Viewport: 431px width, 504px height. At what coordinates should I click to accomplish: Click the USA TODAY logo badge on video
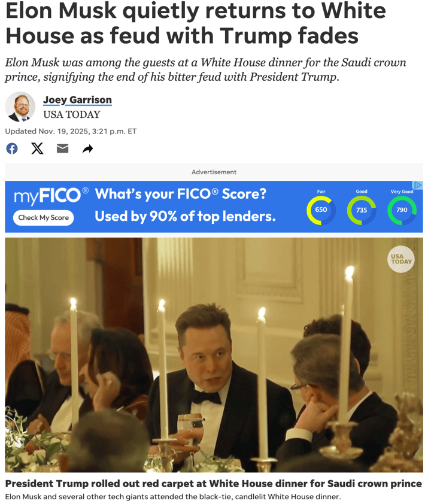tap(400, 259)
